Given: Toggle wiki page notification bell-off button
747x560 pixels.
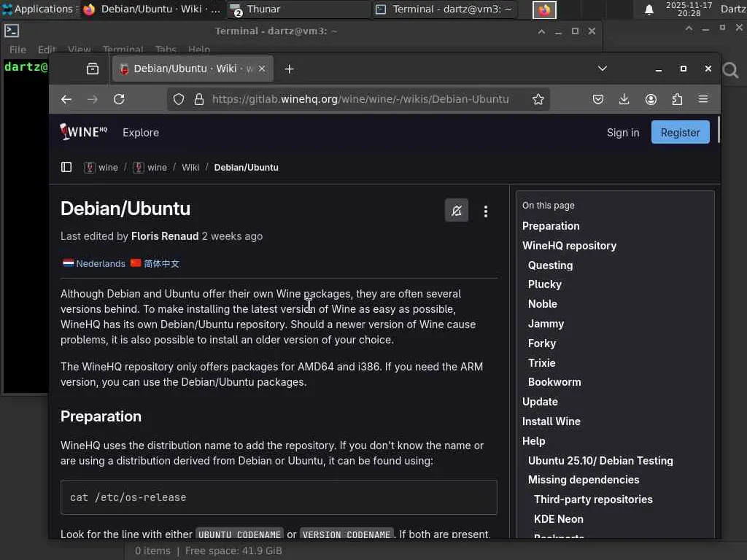Looking at the screenshot, I should tap(457, 211).
